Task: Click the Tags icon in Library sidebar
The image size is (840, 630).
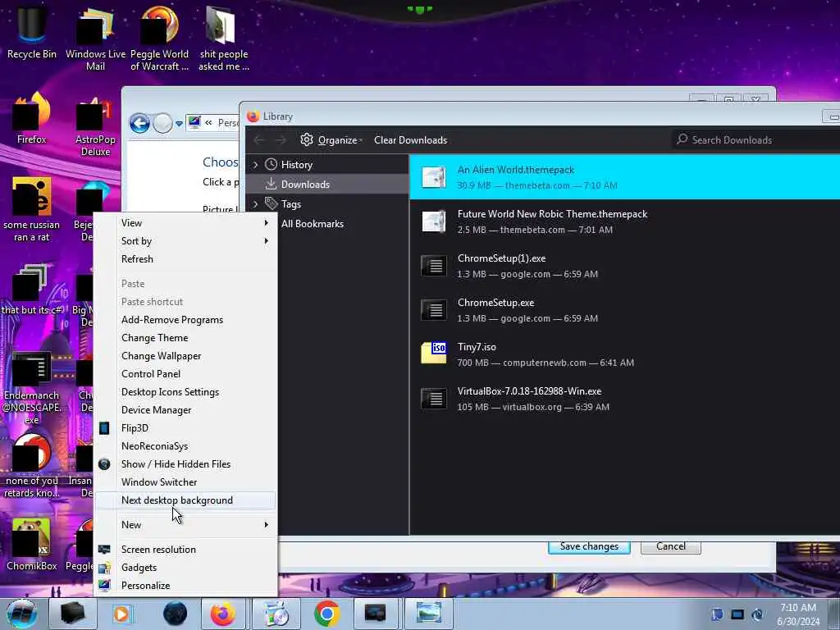Action: pyautogui.click(x=271, y=203)
